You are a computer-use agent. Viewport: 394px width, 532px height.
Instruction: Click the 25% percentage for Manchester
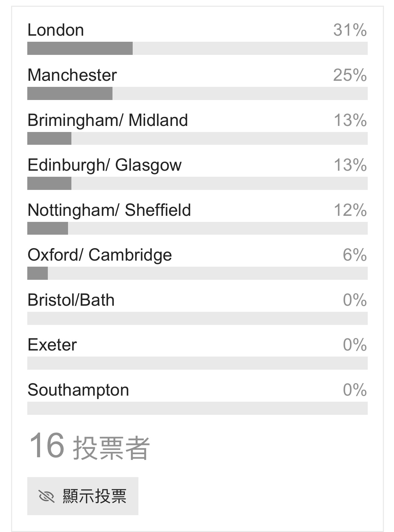[x=350, y=75]
